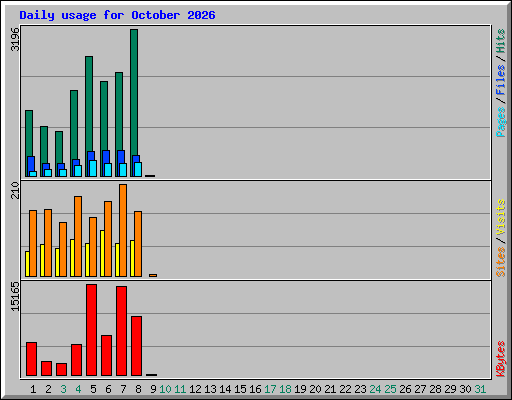Click the 3196 hits axis value
Image resolution: width=512 pixels, height=400 pixels.
[x=15, y=39]
